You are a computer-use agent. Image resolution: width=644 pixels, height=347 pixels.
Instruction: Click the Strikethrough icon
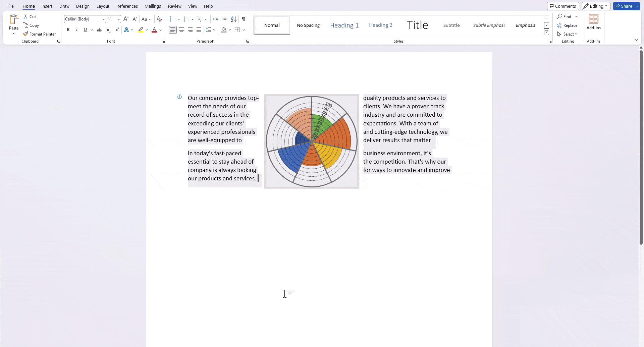[x=99, y=30]
